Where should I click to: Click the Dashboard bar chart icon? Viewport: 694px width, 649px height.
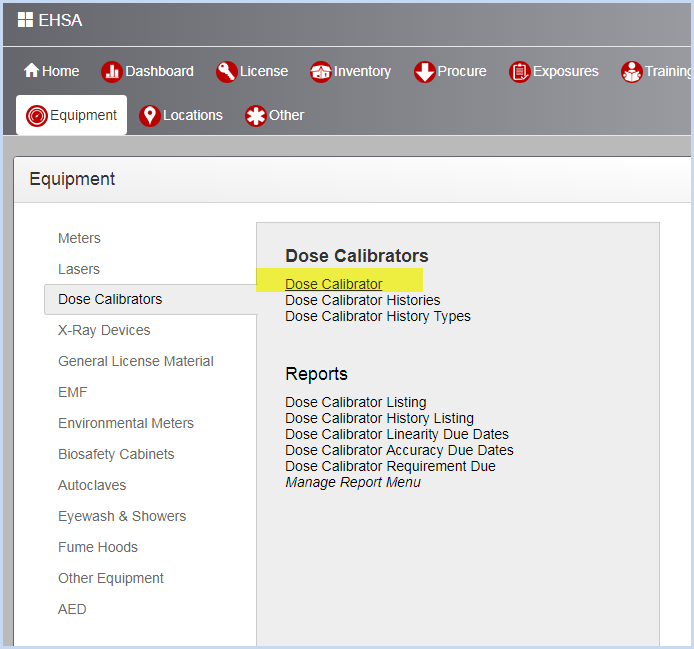[x=112, y=72]
